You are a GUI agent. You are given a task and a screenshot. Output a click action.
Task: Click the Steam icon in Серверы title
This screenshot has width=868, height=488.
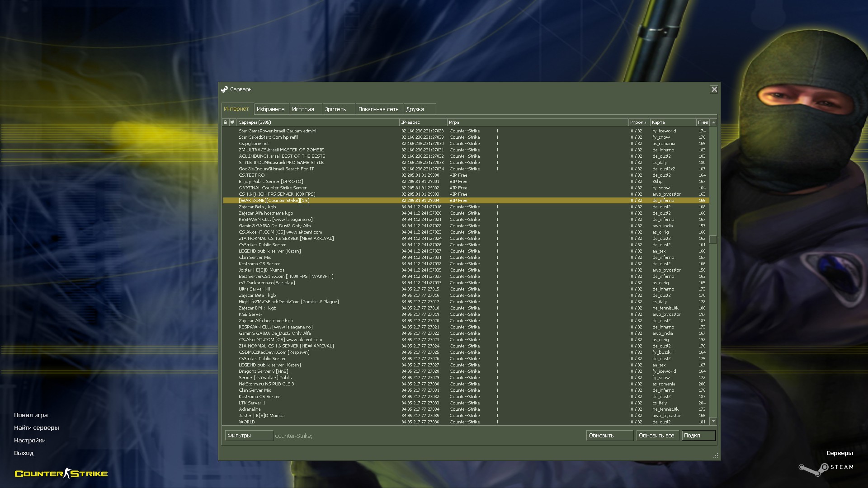pyautogui.click(x=225, y=89)
